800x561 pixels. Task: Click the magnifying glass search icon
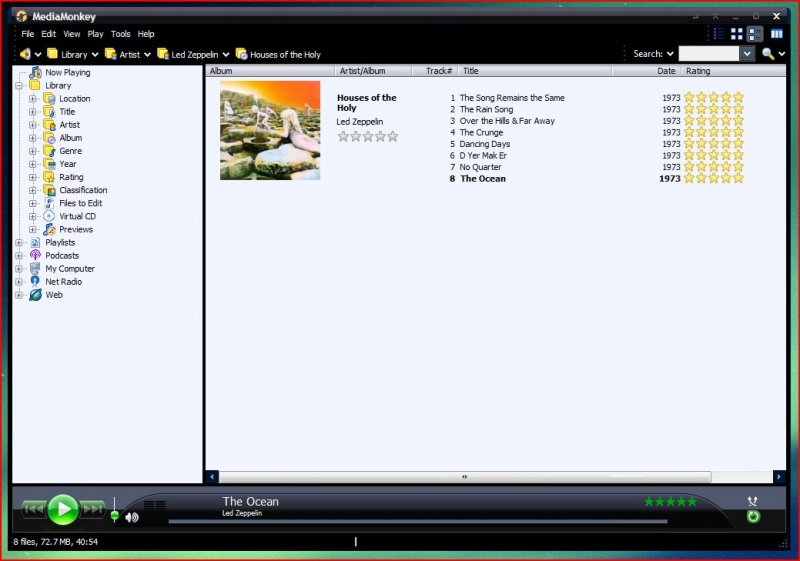click(767, 54)
